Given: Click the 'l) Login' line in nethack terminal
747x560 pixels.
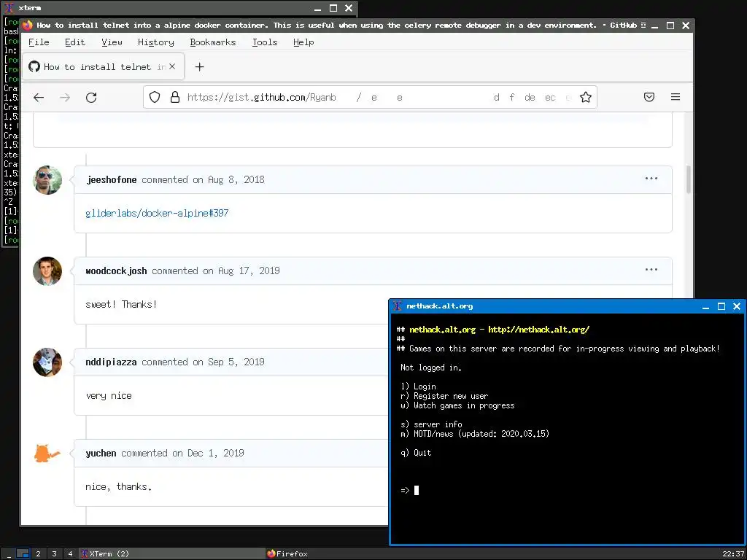Looking at the screenshot, I should [418, 386].
